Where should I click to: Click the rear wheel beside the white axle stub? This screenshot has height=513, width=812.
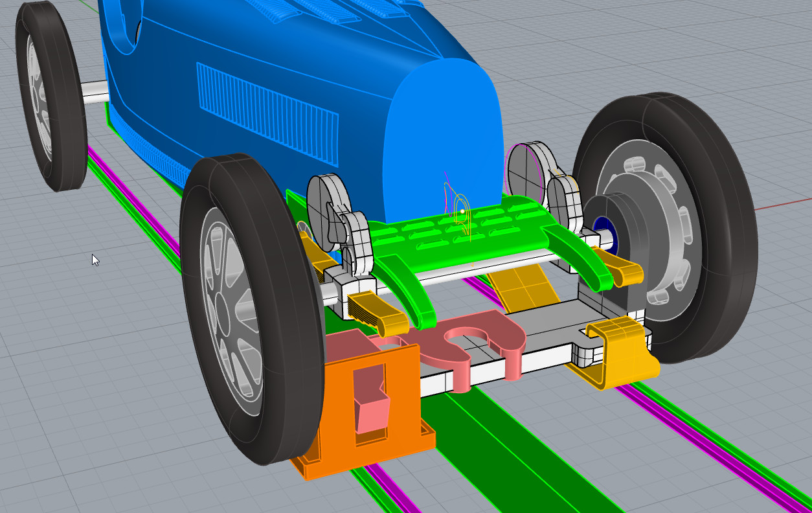click(51, 96)
